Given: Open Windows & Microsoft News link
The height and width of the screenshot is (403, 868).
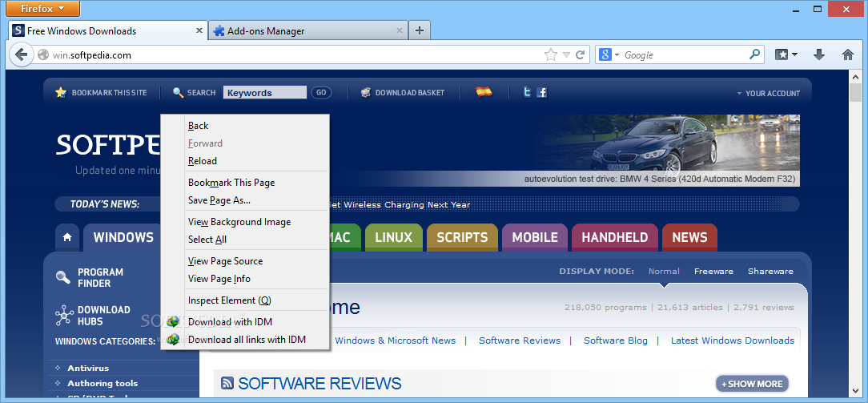Looking at the screenshot, I should (396, 341).
